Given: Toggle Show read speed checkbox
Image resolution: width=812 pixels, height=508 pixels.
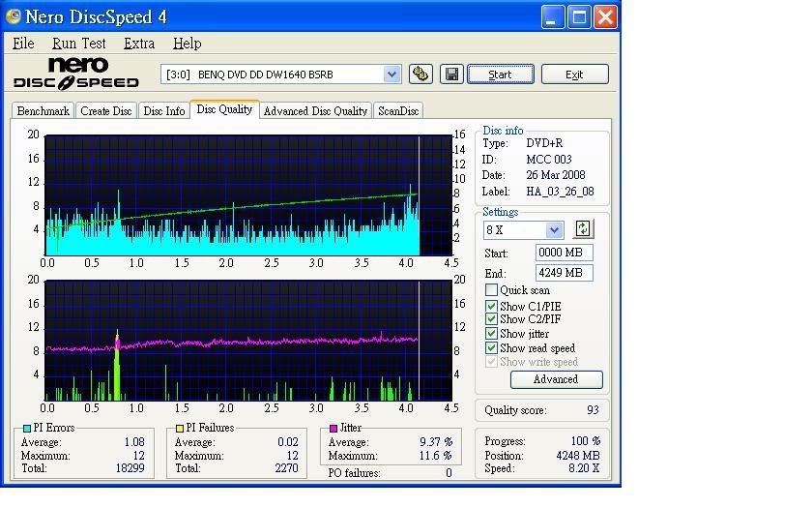Looking at the screenshot, I should tap(491, 347).
